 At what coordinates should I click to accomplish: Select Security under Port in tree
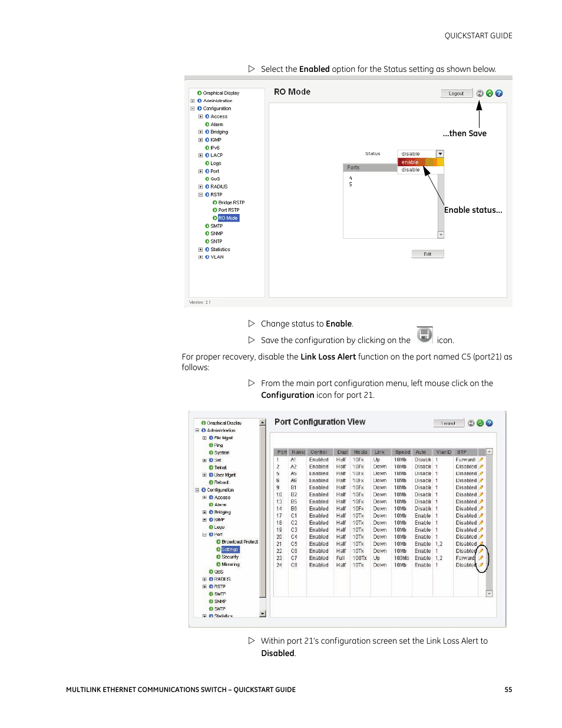click(x=230, y=557)
